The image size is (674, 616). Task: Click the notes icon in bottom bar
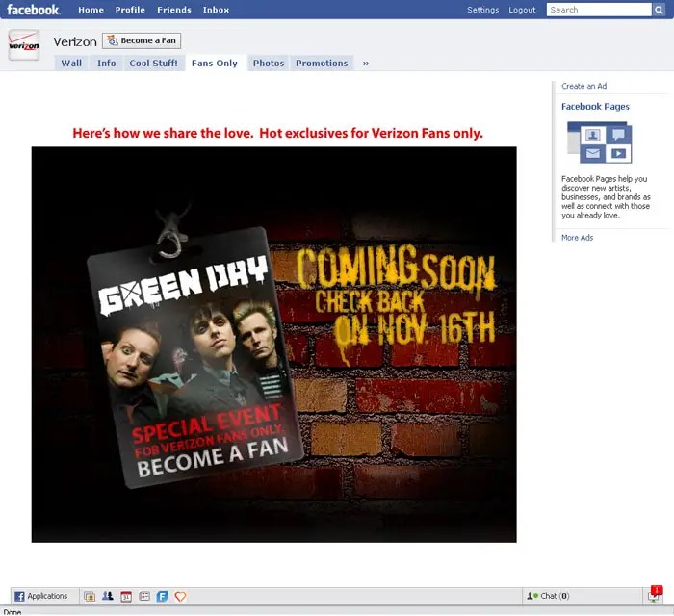point(144,596)
